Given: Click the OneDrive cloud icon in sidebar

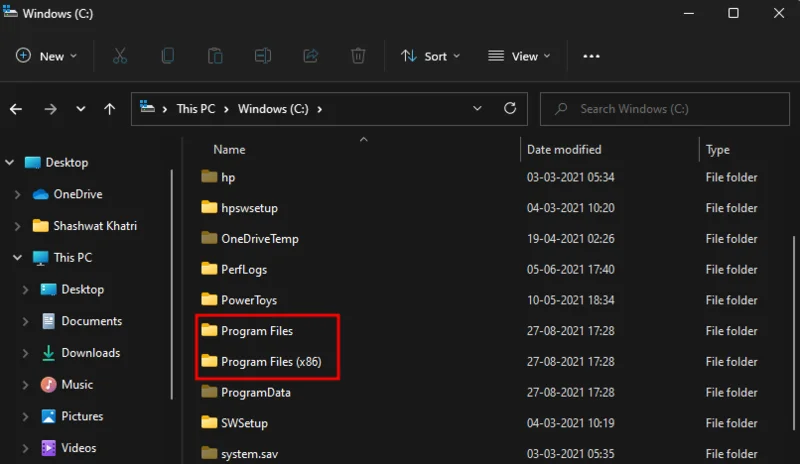Looking at the screenshot, I should [x=40, y=194].
